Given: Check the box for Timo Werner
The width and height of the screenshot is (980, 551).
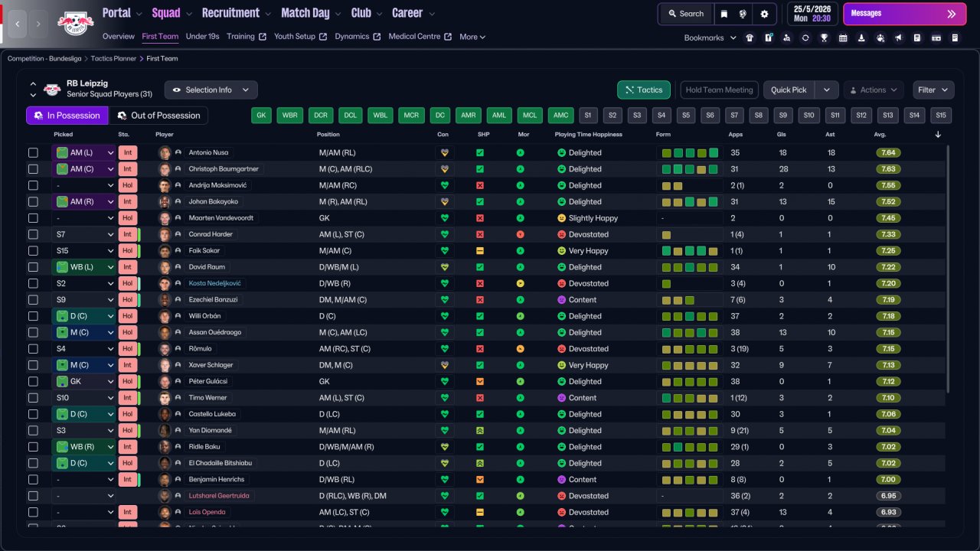Looking at the screenshot, I should (x=33, y=398).
